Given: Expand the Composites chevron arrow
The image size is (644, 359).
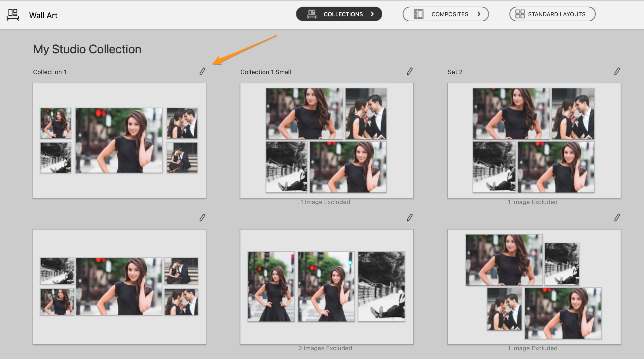Looking at the screenshot, I should [479, 14].
